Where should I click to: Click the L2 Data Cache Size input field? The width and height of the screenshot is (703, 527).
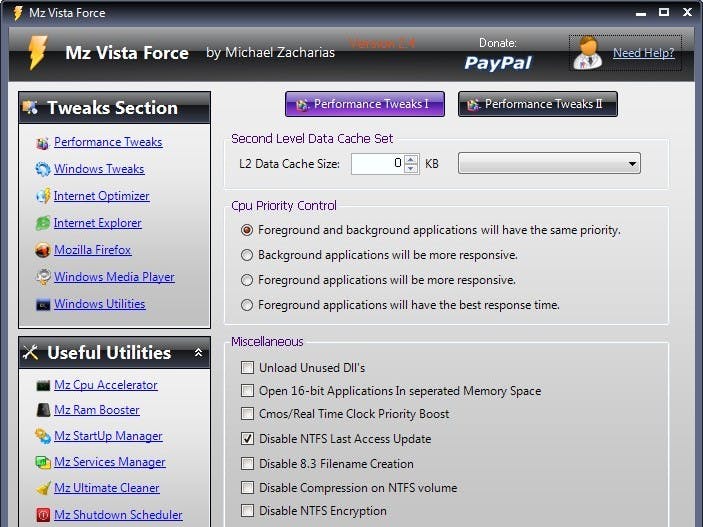point(378,163)
